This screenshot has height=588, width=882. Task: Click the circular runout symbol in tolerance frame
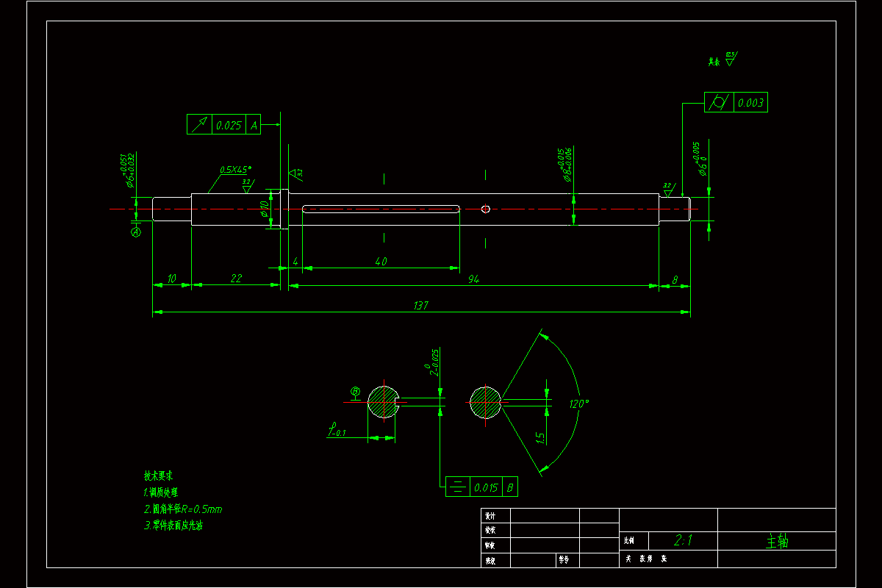(199, 125)
